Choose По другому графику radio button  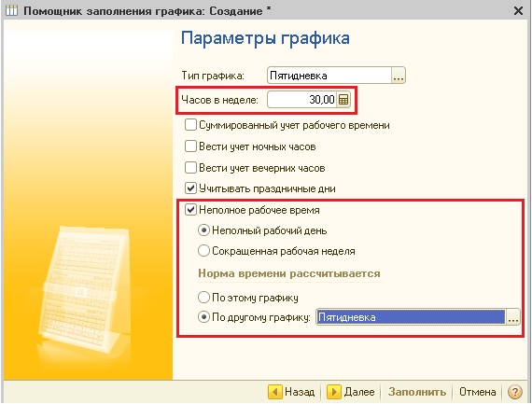(x=203, y=317)
